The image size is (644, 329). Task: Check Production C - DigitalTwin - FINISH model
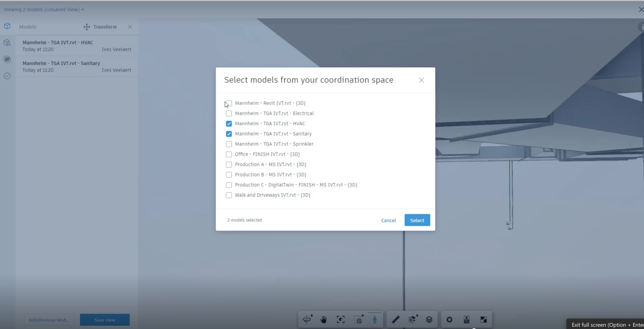(229, 185)
